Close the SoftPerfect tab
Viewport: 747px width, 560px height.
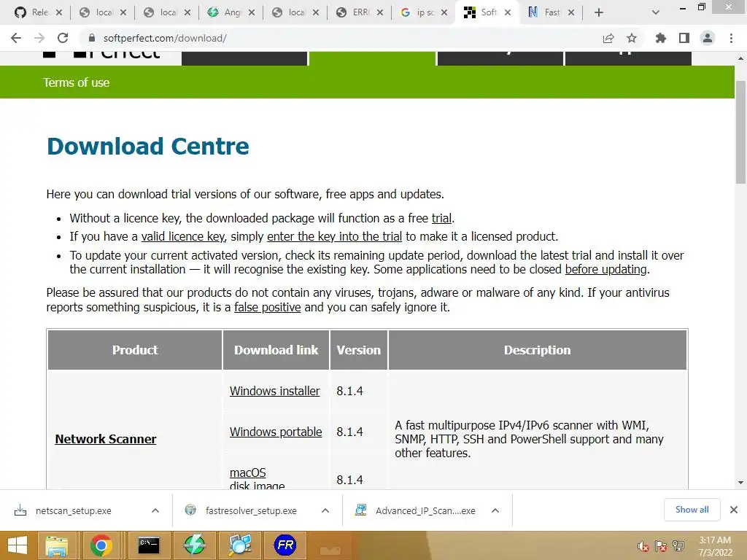pyautogui.click(x=508, y=12)
